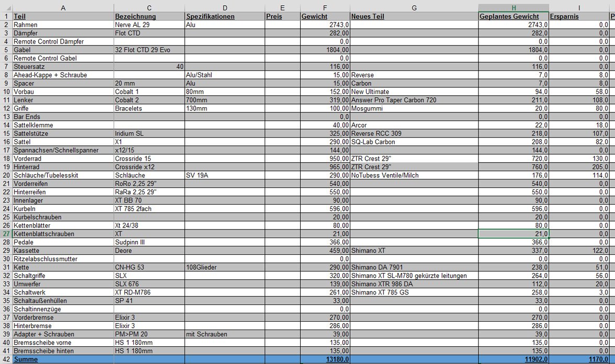Viewport: 615px width, 364px height.
Task: Select "Reverse" in the Ahead-Kappe row
Action: [x=414, y=75]
